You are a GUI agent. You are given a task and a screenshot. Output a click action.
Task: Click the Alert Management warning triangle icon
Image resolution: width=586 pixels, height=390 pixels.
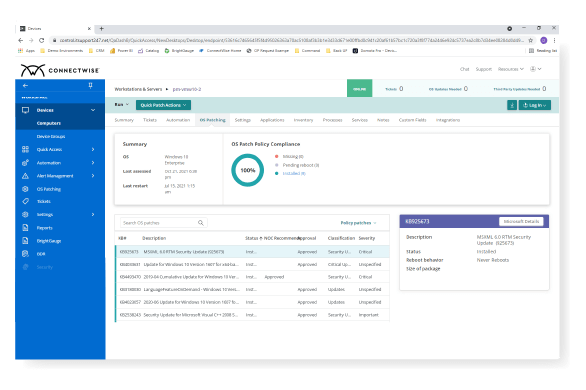pos(25,176)
